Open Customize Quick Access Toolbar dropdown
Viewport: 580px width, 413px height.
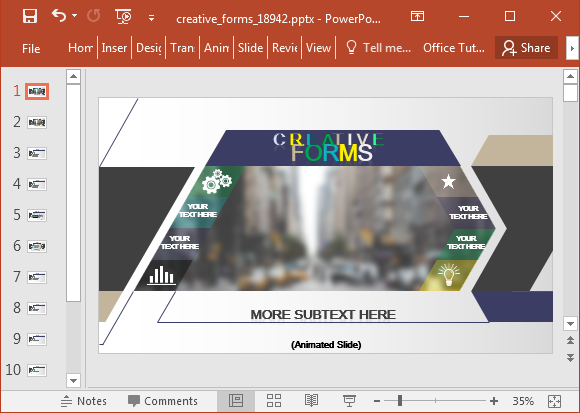(151, 17)
